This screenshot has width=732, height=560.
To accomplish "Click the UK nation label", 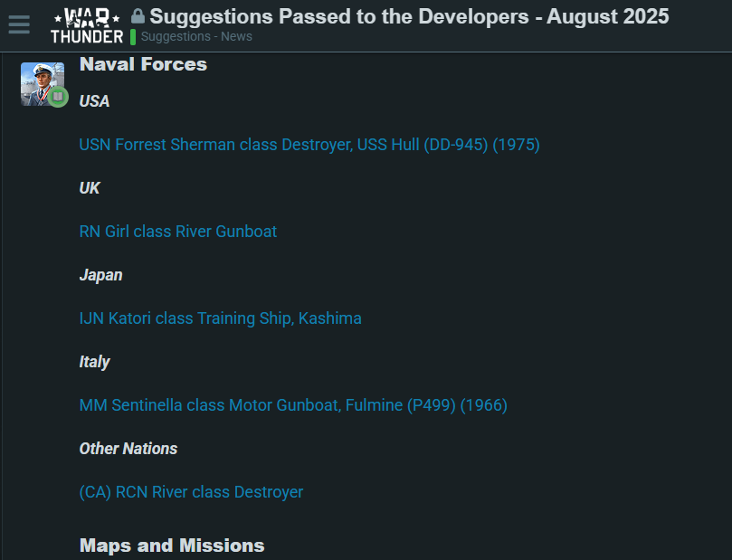I will tap(90, 188).
